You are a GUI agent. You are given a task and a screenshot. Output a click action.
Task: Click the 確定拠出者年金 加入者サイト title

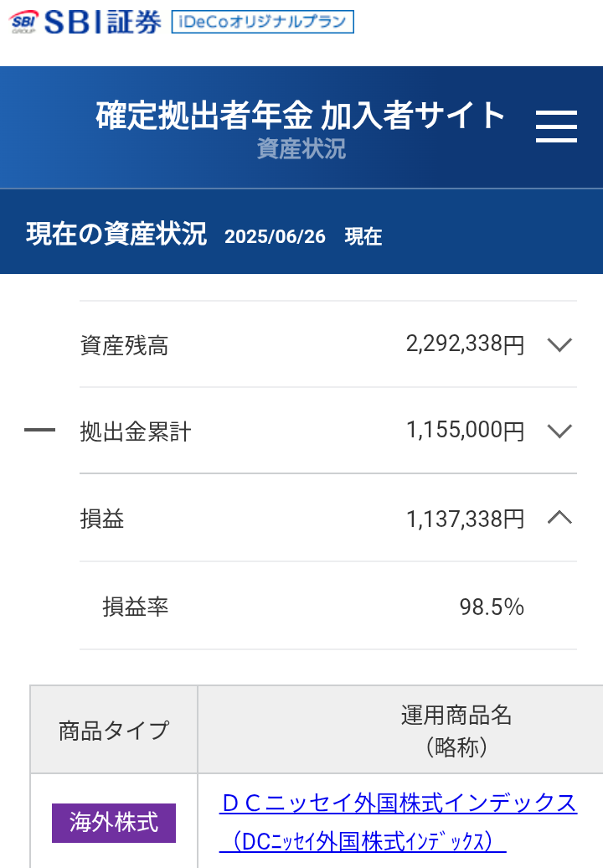click(x=301, y=116)
